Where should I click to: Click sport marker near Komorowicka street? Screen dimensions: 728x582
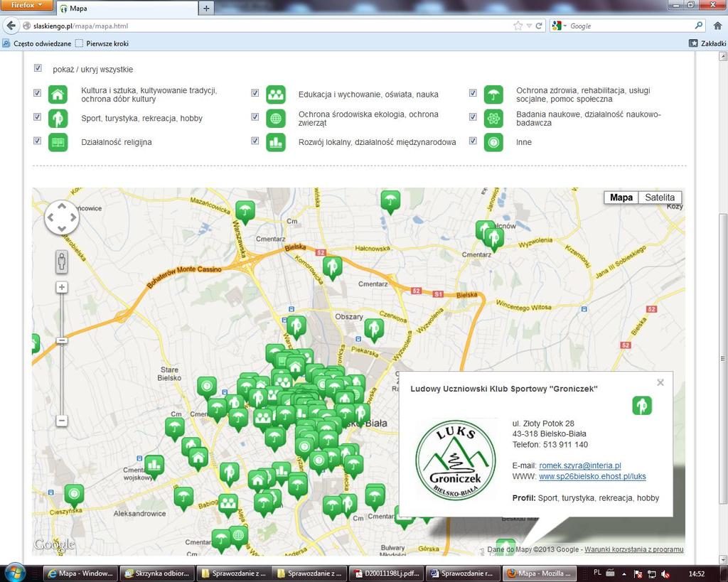click(333, 267)
